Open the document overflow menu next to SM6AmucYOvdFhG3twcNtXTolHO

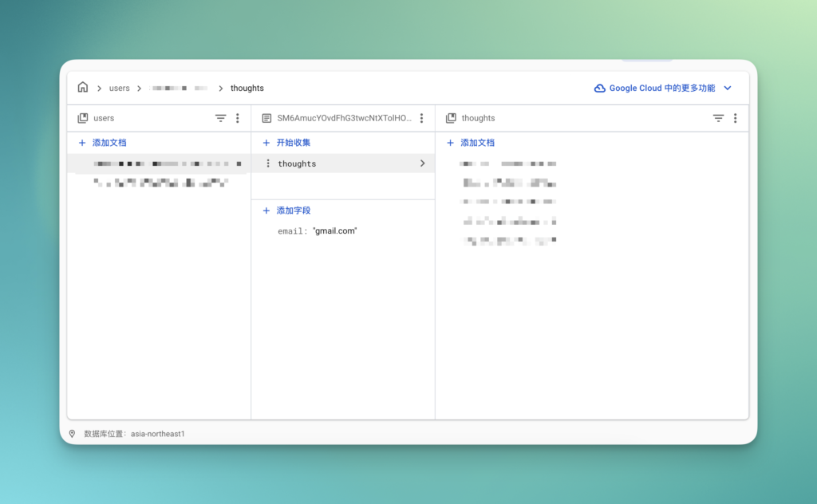pos(421,118)
